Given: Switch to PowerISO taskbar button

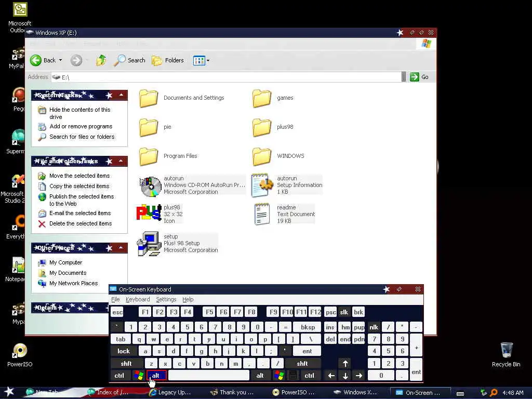Looking at the screenshot, I should (294, 393).
